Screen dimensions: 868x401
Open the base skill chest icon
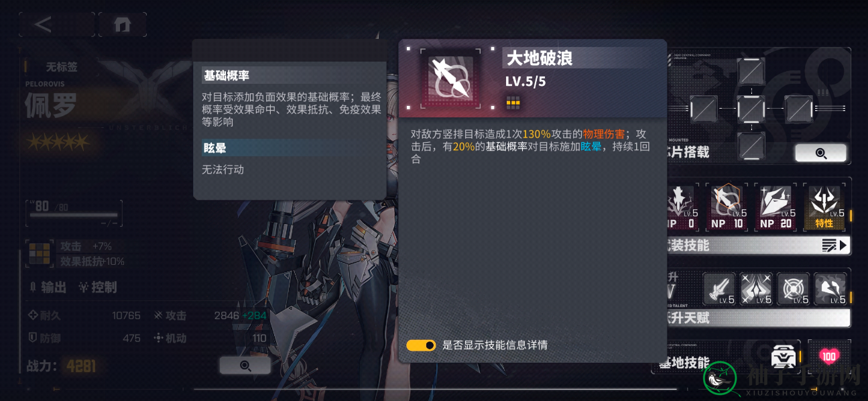point(783,357)
